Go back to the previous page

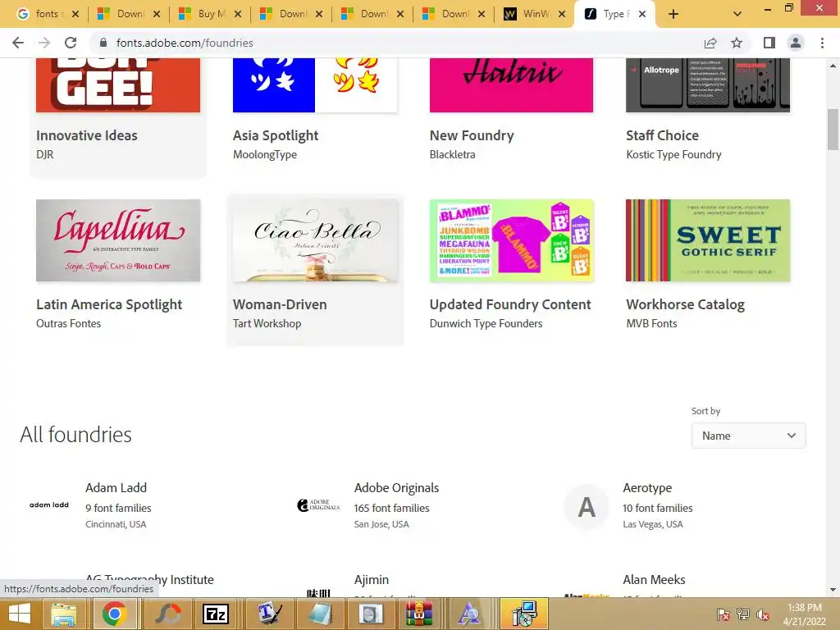(18, 43)
